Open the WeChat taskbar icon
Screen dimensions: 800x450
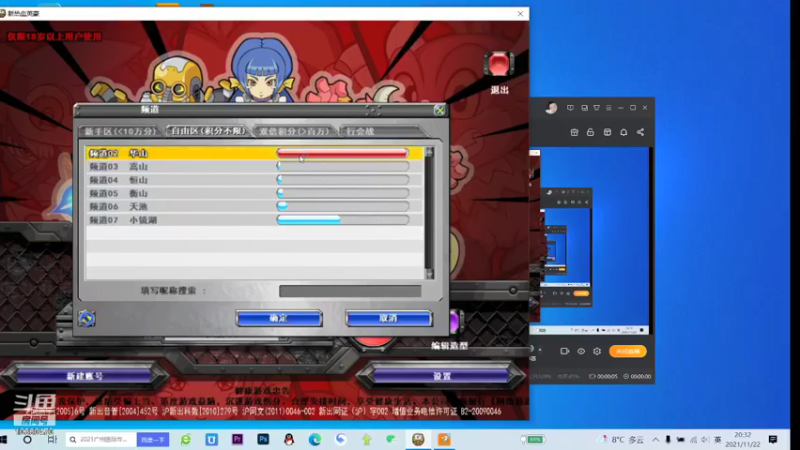tap(391, 439)
